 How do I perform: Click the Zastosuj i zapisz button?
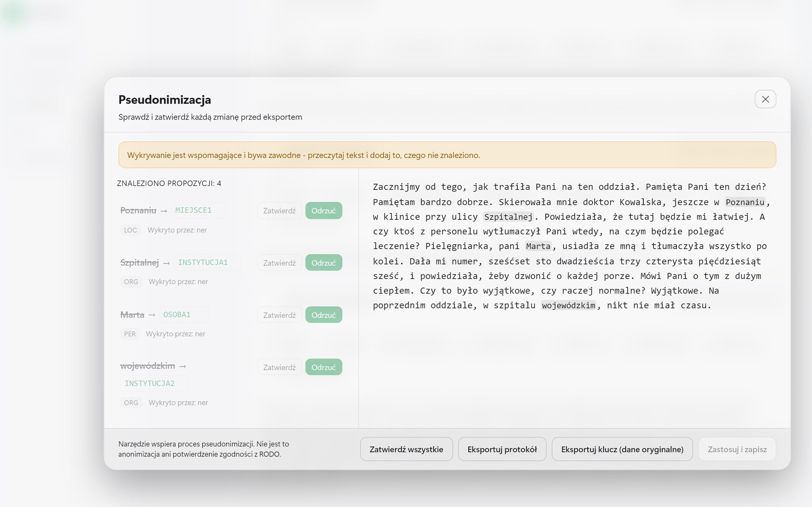click(x=737, y=449)
